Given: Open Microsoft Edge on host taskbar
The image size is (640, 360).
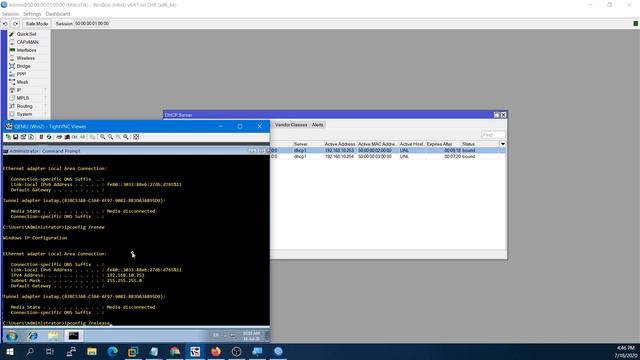Looking at the screenshot, I should tap(113, 351).
